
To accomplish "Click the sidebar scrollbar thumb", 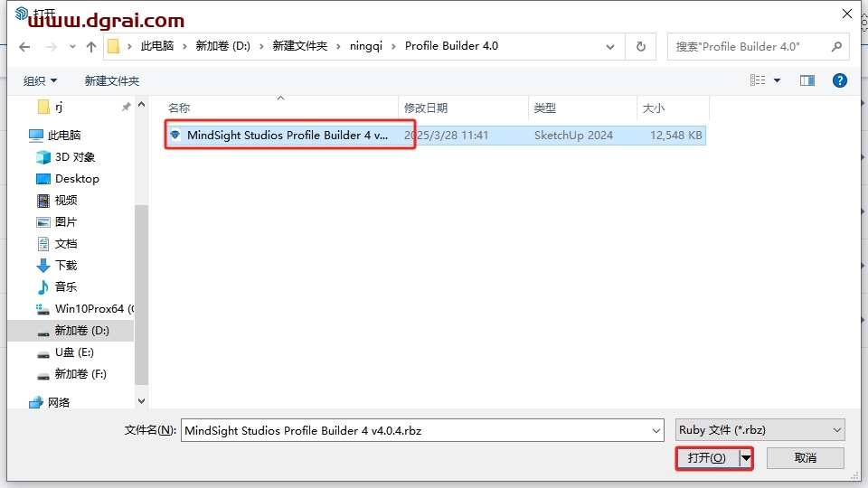I will (141, 295).
